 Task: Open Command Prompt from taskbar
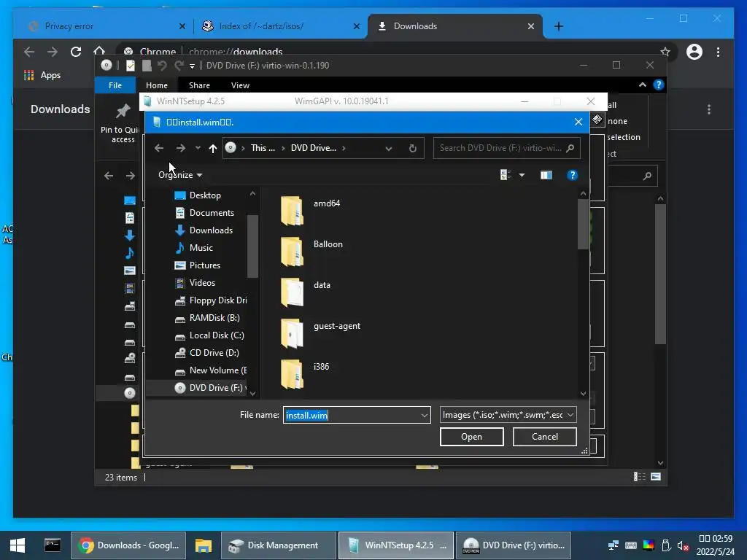(53, 545)
